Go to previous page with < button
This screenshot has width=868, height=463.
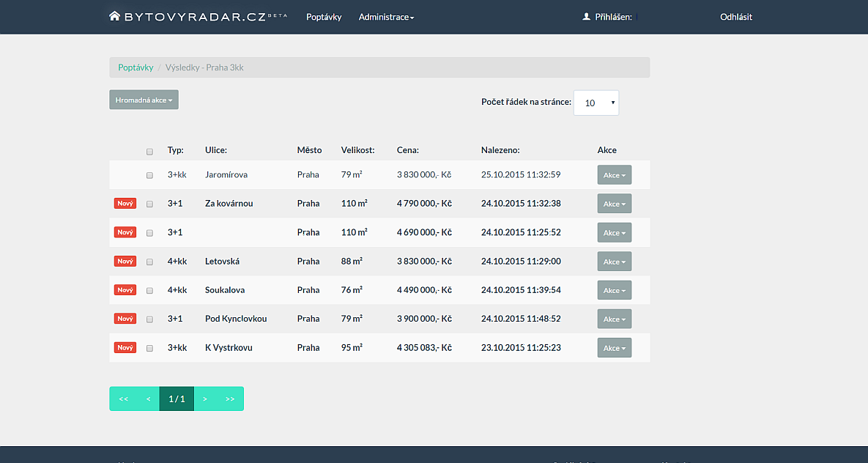pyautogui.click(x=148, y=399)
